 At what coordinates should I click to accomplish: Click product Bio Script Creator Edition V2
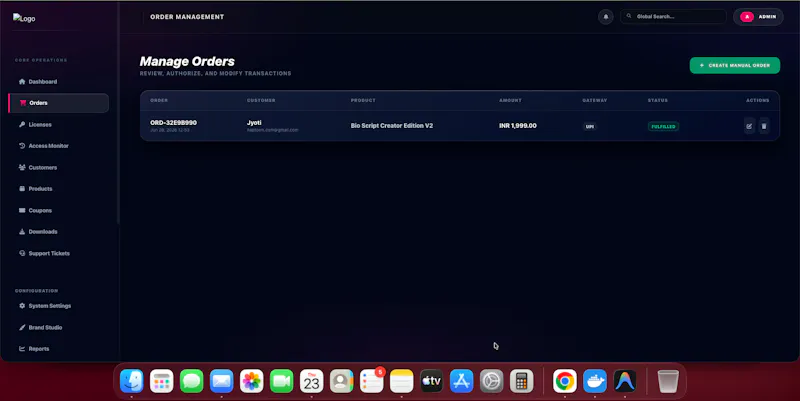coord(392,126)
